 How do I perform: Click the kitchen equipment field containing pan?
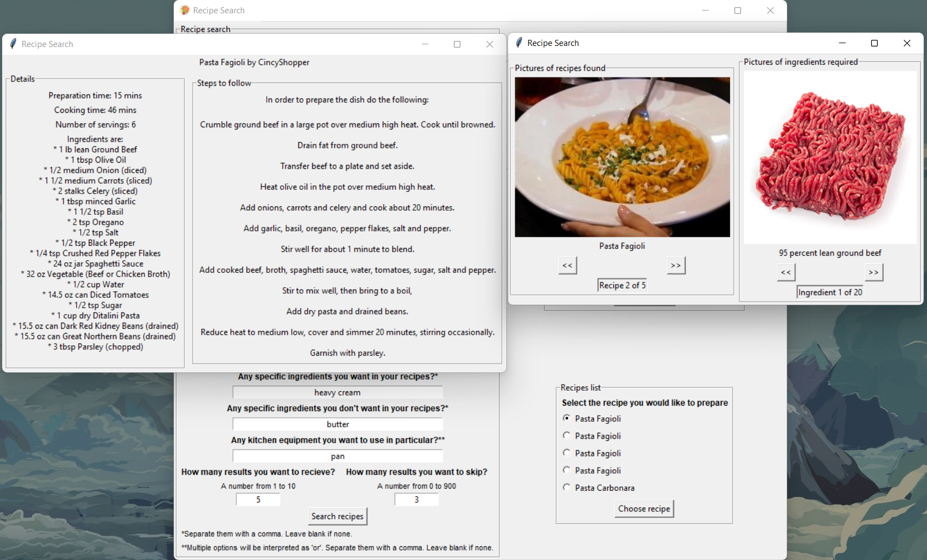click(338, 456)
